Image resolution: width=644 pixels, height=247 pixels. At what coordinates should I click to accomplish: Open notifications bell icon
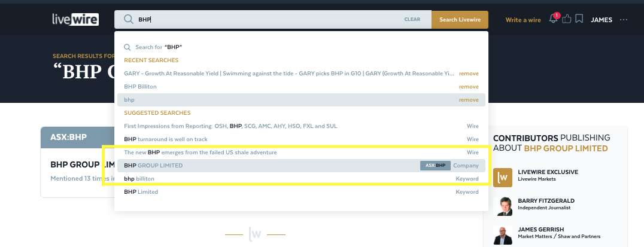tap(553, 19)
